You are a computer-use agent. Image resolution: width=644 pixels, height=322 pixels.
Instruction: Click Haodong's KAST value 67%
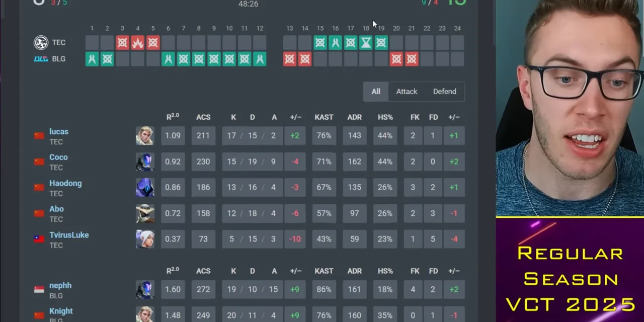click(324, 187)
